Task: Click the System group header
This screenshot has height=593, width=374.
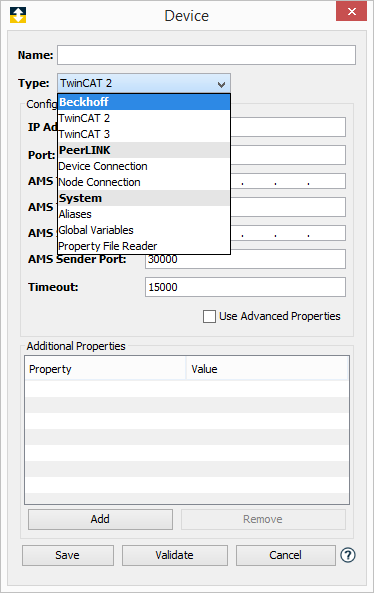Action: (x=144, y=198)
